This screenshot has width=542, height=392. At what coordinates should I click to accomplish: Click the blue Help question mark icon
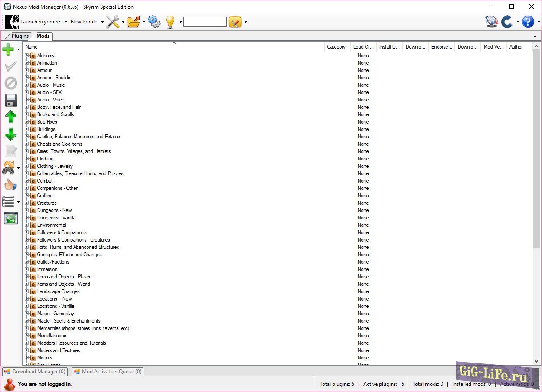click(x=528, y=22)
